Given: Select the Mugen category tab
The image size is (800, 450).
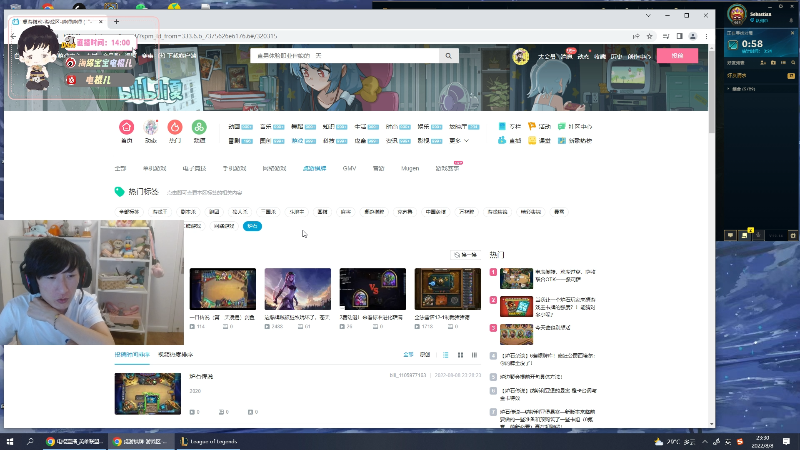Looking at the screenshot, I should click(x=410, y=168).
